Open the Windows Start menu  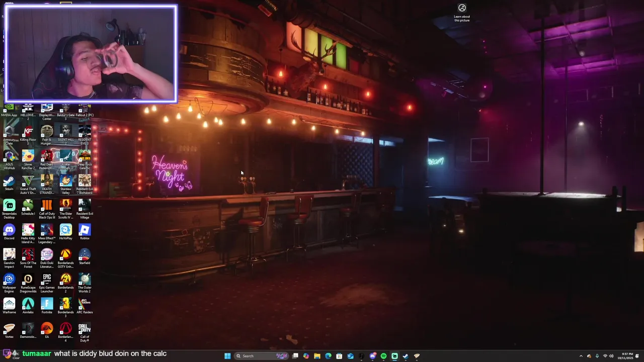pos(227,356)
